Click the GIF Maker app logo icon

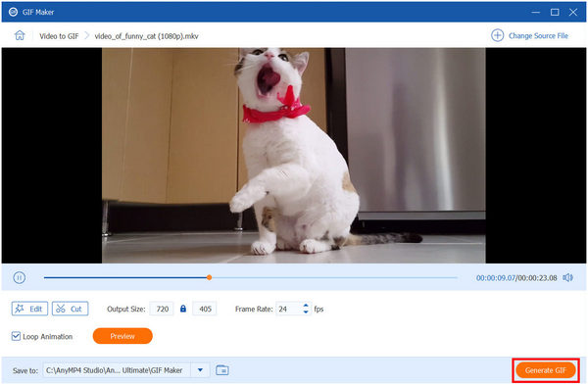pos(13,12)
